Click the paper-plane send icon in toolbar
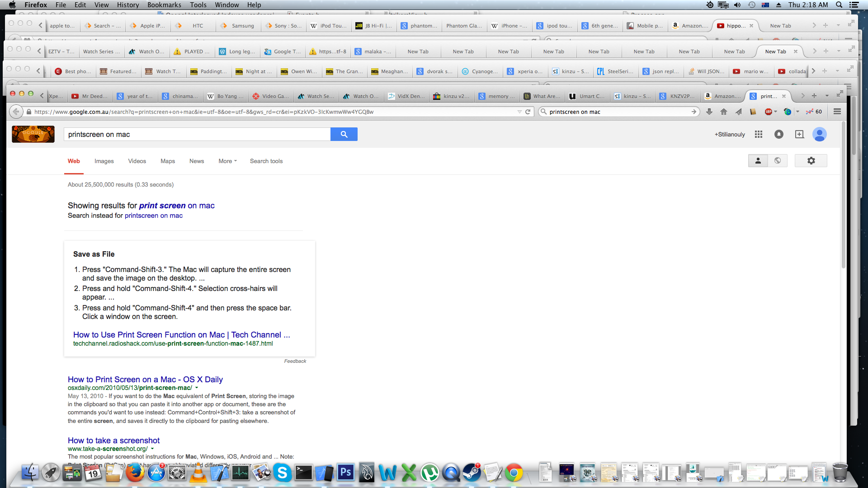Image resolution: width=868 pixels, height=488 pixels. click(x=738, y=112)
